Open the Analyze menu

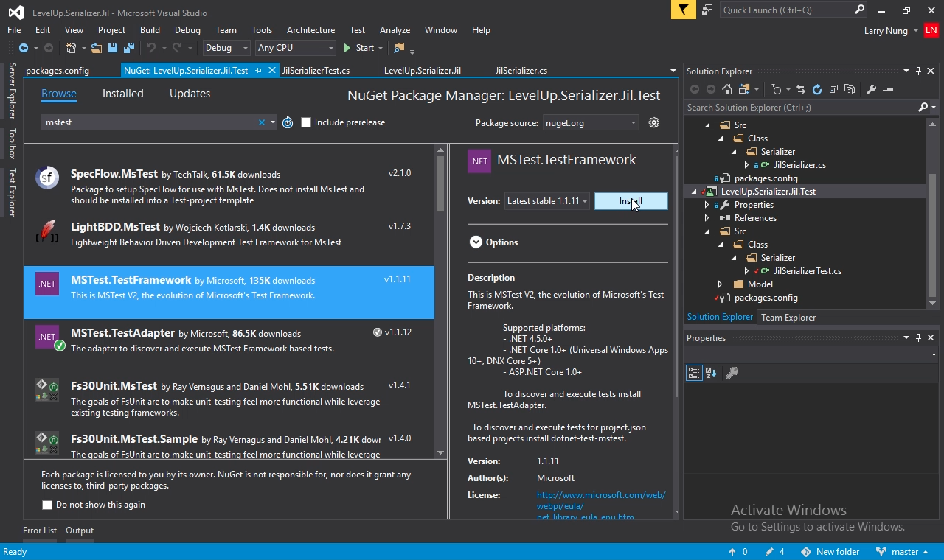(x=395, y=30)
